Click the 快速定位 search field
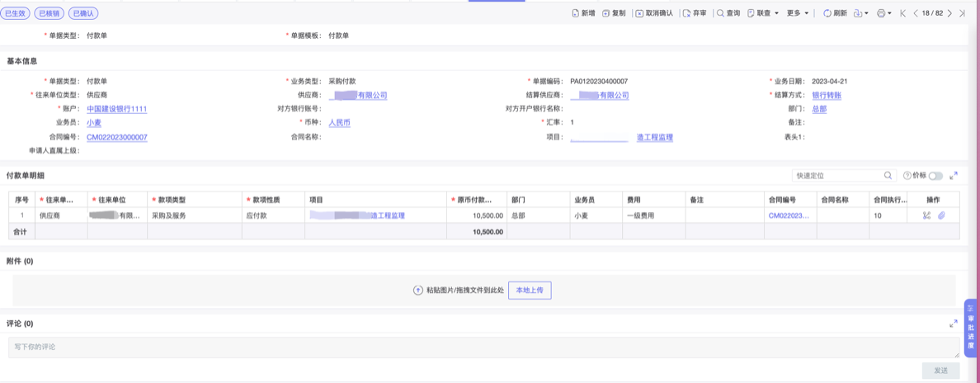The width and height of the screenshot is (980, 383). 837,176
